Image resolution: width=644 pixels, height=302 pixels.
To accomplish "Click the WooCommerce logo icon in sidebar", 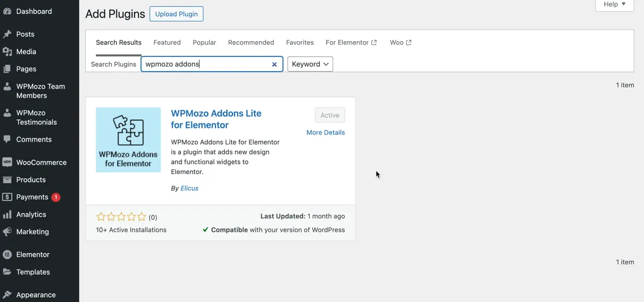I will (x=7, y=162).
